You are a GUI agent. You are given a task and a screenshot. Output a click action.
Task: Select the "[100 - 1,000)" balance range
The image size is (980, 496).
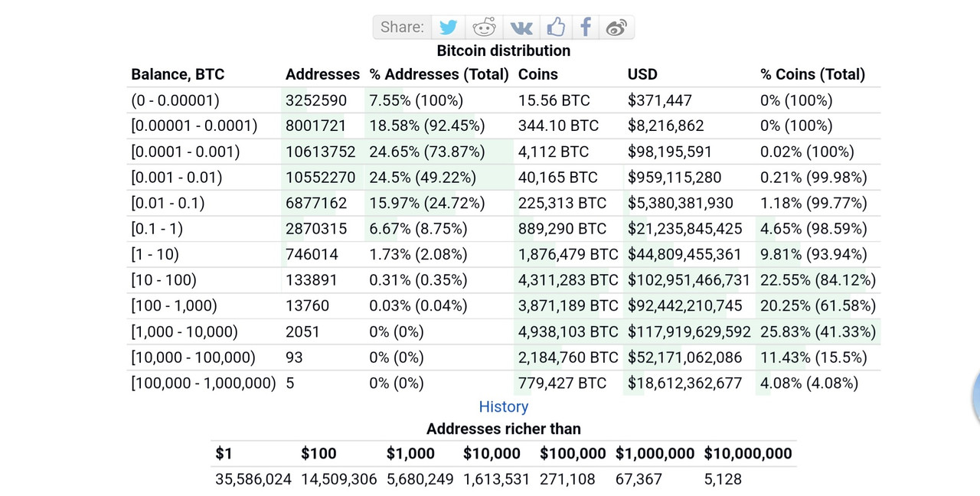click(174, 305)
